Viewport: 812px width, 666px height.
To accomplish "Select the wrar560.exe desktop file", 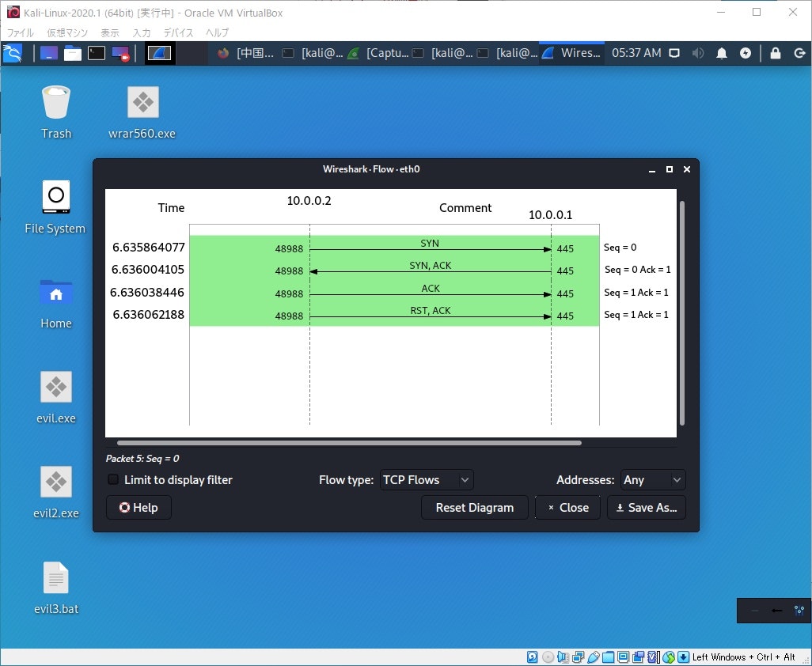I will click(x=142, y=112).
